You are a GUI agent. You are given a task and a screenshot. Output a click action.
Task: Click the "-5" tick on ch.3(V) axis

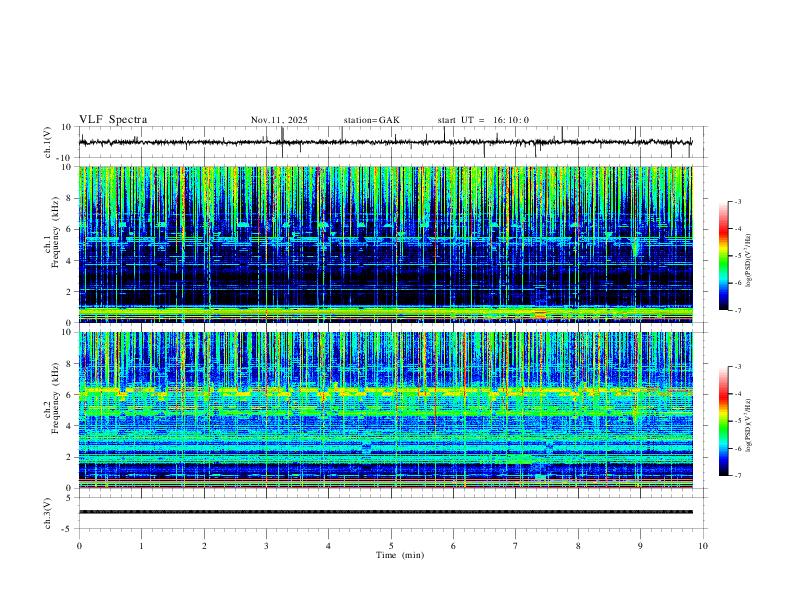(x=68, y=529)
